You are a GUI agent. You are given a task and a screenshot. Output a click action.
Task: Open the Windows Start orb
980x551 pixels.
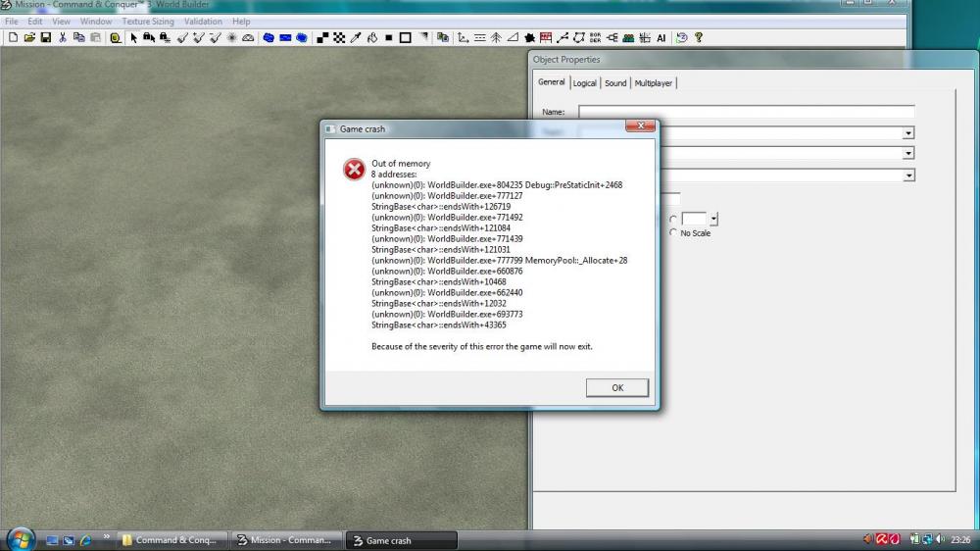pyautogui.click(x=21, y=539)
